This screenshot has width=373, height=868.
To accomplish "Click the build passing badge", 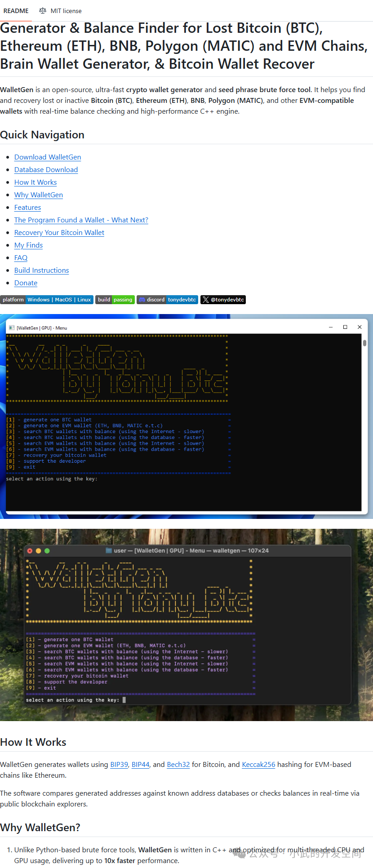I will (x=115, y=300).
